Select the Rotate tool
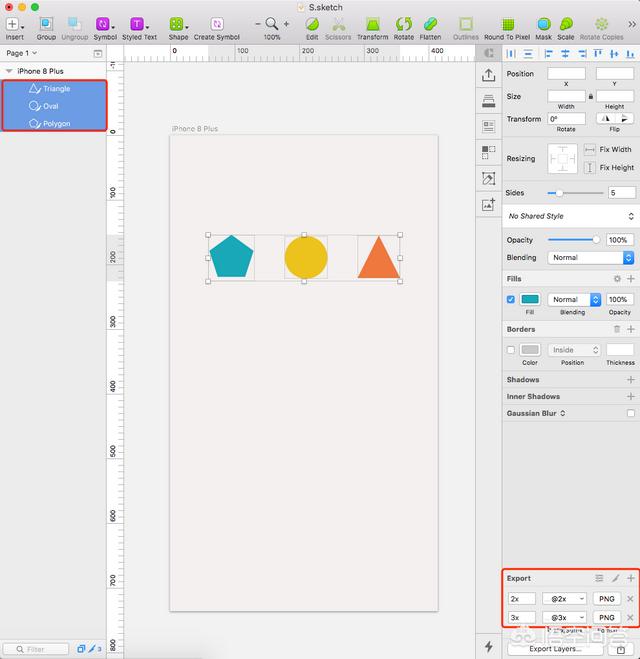This screenshot has height=659, width=640. click(403, 24)
